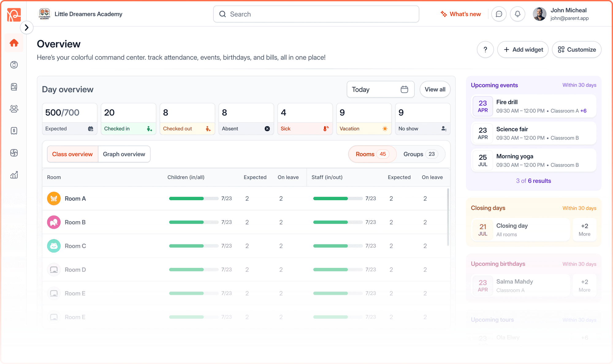613x364 pixels.
Task: Click the help question mark button
Action: pyautogui.click(x=485, y=50)
